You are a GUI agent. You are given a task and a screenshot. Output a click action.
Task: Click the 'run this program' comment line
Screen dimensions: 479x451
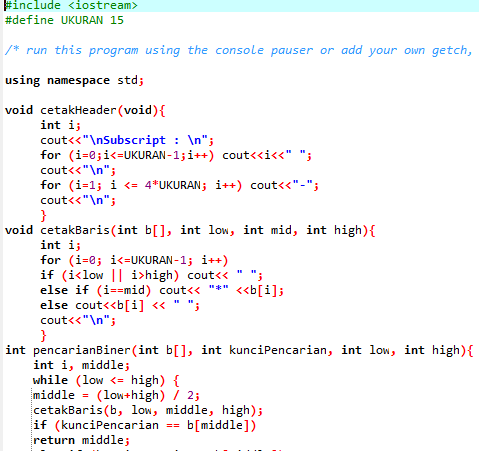coord(239,50)
